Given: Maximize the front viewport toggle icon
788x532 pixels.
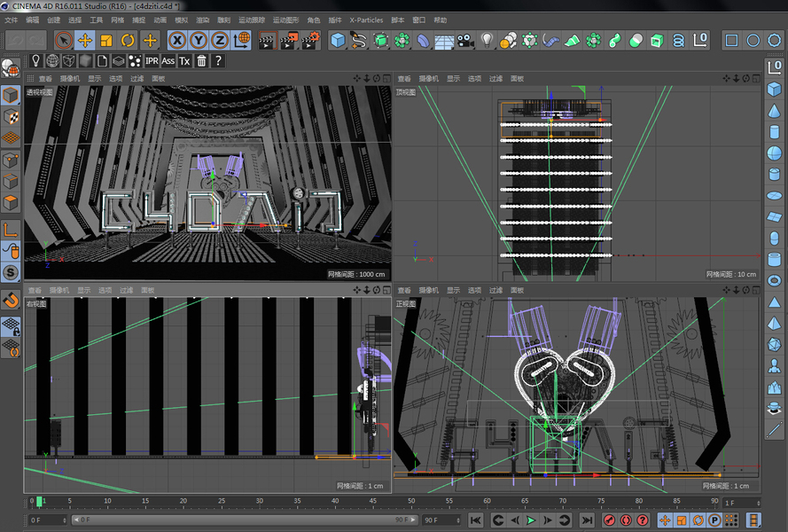Looking at the screenshot, I should 756,290.
